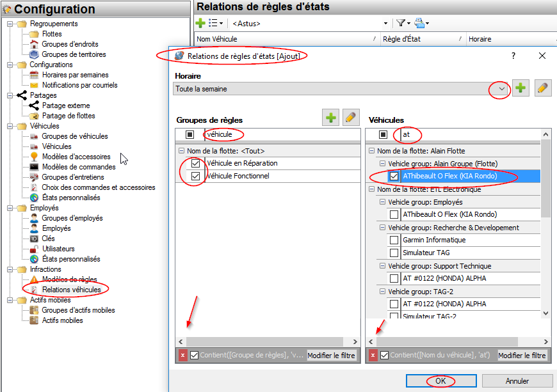Confirm dialog with OK button
557x392 pixels.
tap(440, 381)
